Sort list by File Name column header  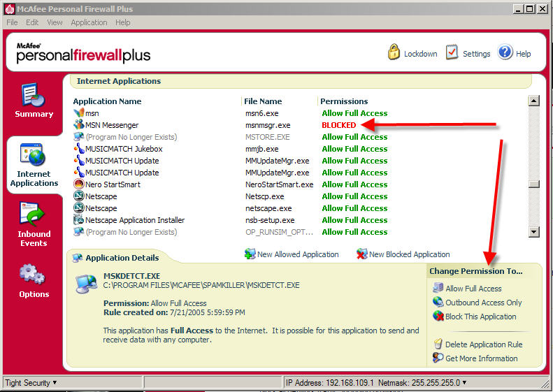[263, 101]
